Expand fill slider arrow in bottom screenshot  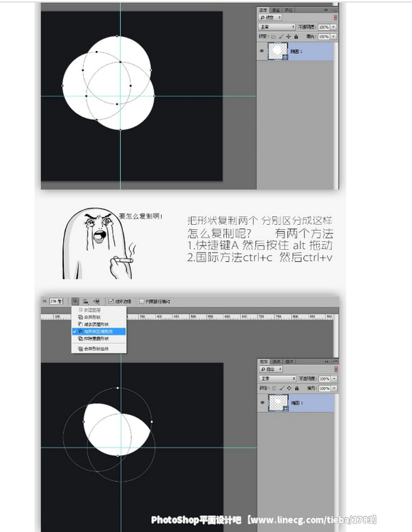pos(334,388)
